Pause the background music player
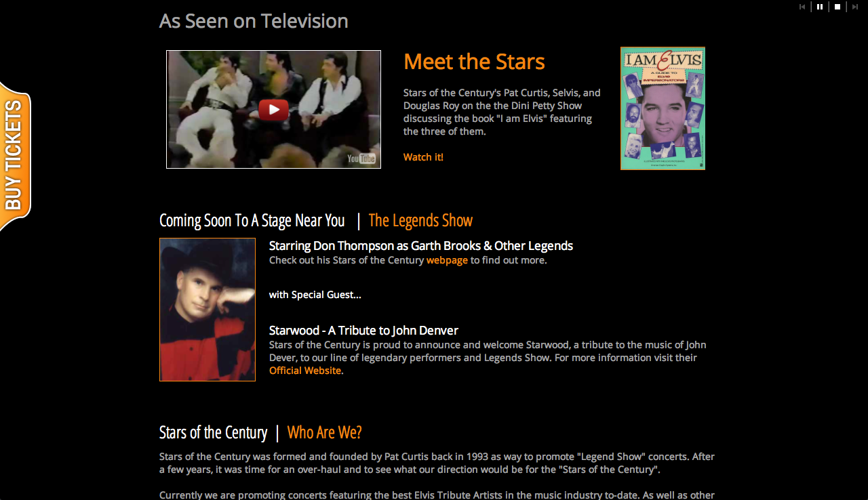Screen dimensions: 868x500 click(820, 7)
